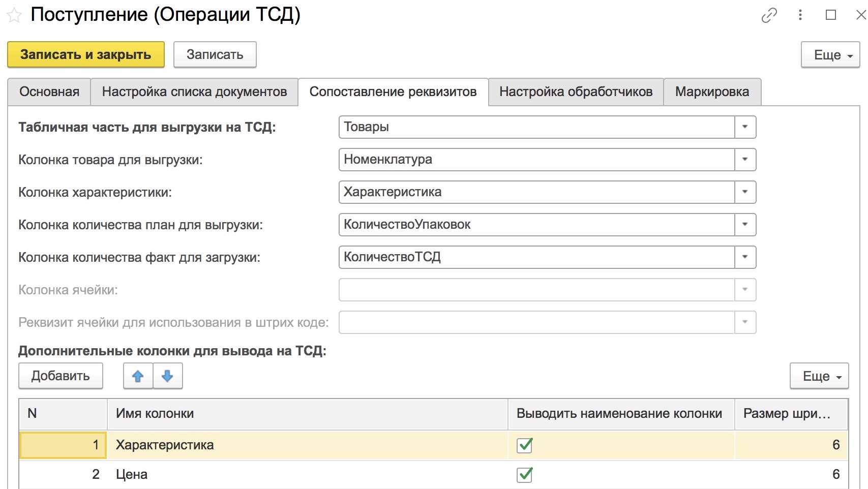
Task: Click width value 6 in Цена row
Action: 791,475
